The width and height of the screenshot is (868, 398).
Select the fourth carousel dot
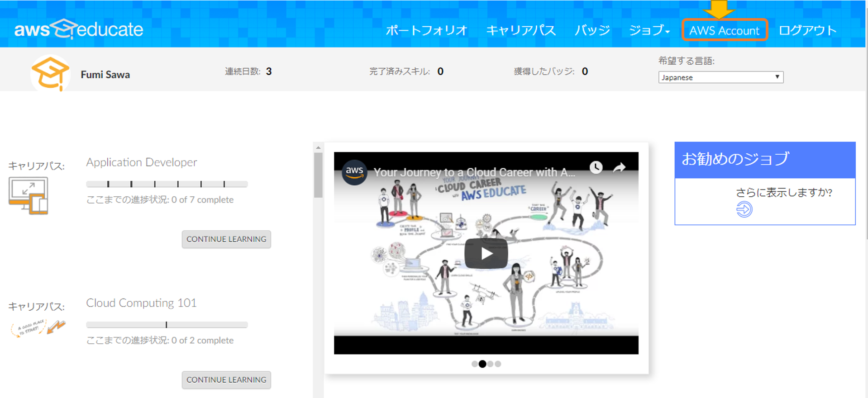coord(498,364)
